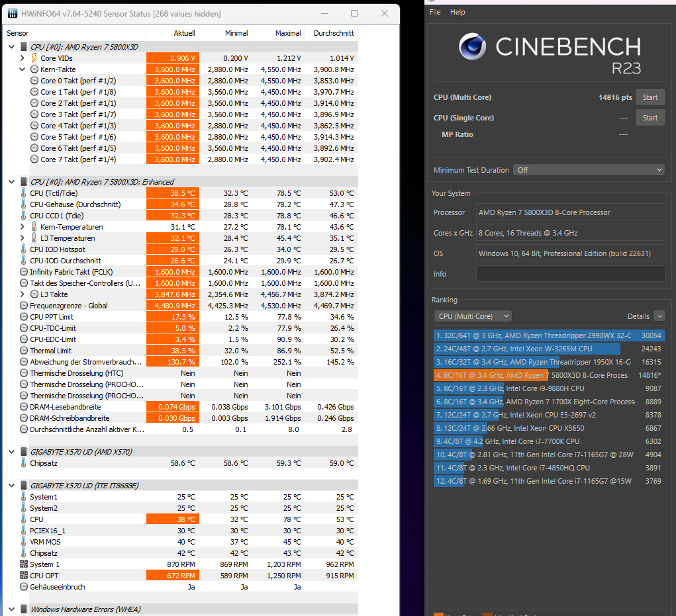676x616 pixels.
Task: Open the CPU (Multi Core) ranking dropdown
Action: pyautogui.click(x=473, y=316)
